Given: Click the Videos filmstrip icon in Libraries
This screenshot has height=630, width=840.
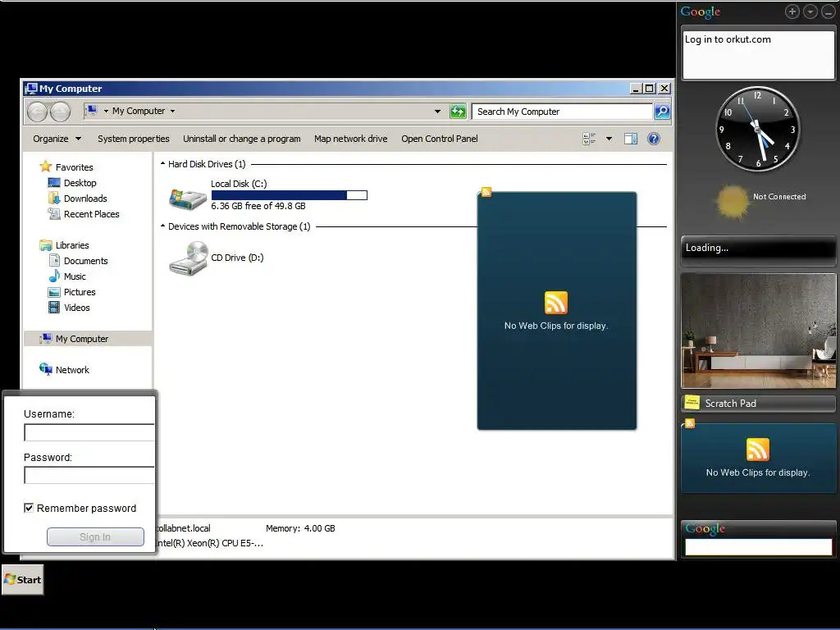Looking at the screenshot, I should coord(54,308).
